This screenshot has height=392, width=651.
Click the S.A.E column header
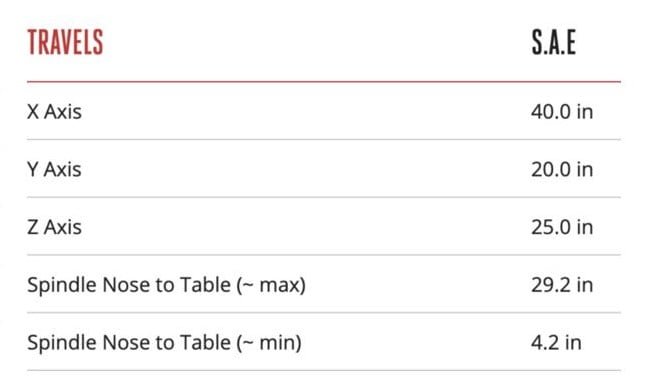click(554, 42)
